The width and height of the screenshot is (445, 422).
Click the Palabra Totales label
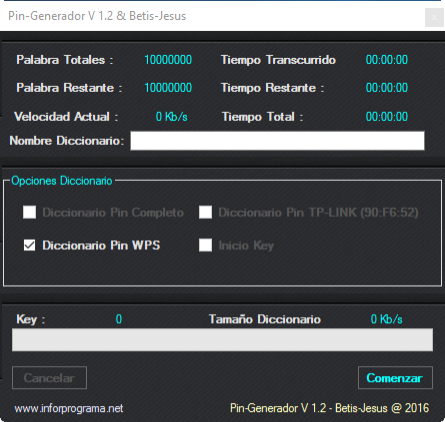tap(65, 60)
